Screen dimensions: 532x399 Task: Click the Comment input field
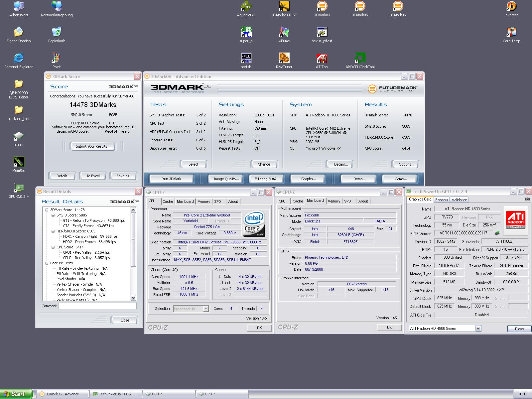(x=98, y=306)
